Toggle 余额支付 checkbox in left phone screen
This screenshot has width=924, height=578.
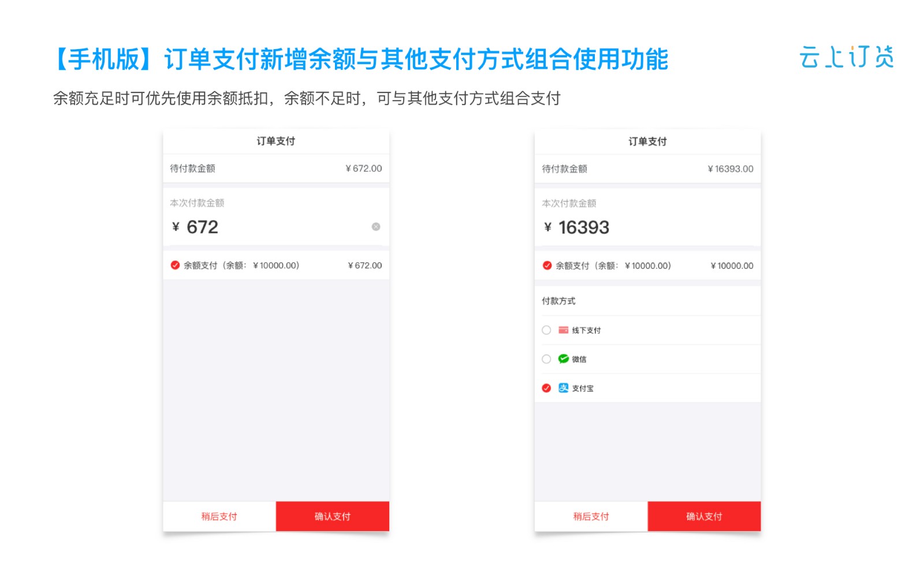175,265
